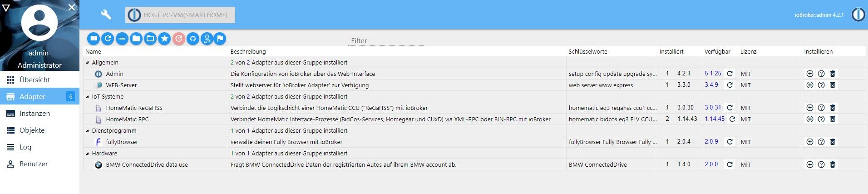The width and height of the screenshot is (868, 194).
Task: Collapse the Allgemein adapter group
Action: pos(88,63)
